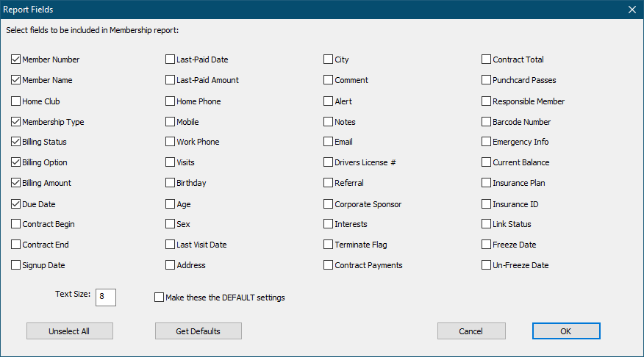The image size is (644, 357).
Task: Disable the Billing Status checkbox
Action: (x=16, y=142)
